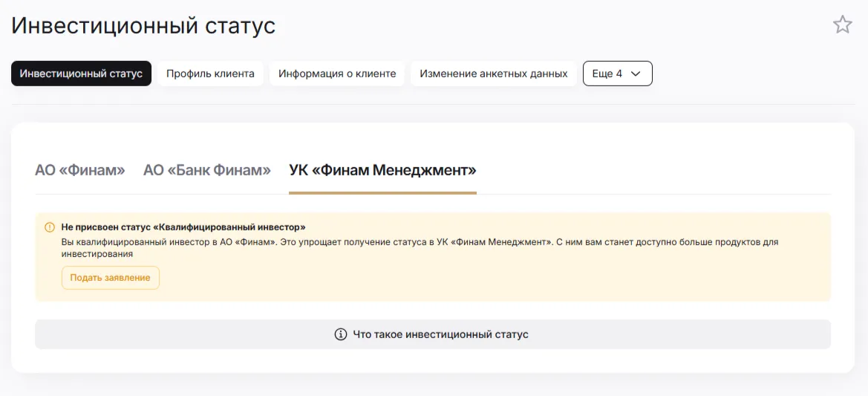Click the warning icon in yellow notice

tap(50, 227)
